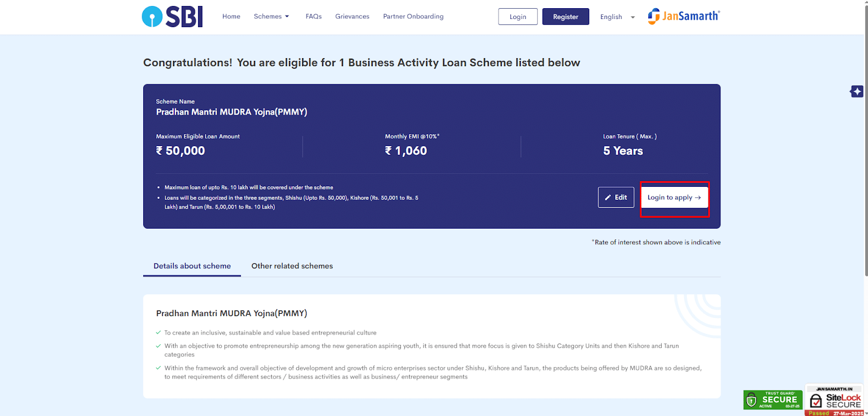Expand the Schemes dropdown menu
The height and width of the screenshot is (416, 868).
[x=271, y=16]
